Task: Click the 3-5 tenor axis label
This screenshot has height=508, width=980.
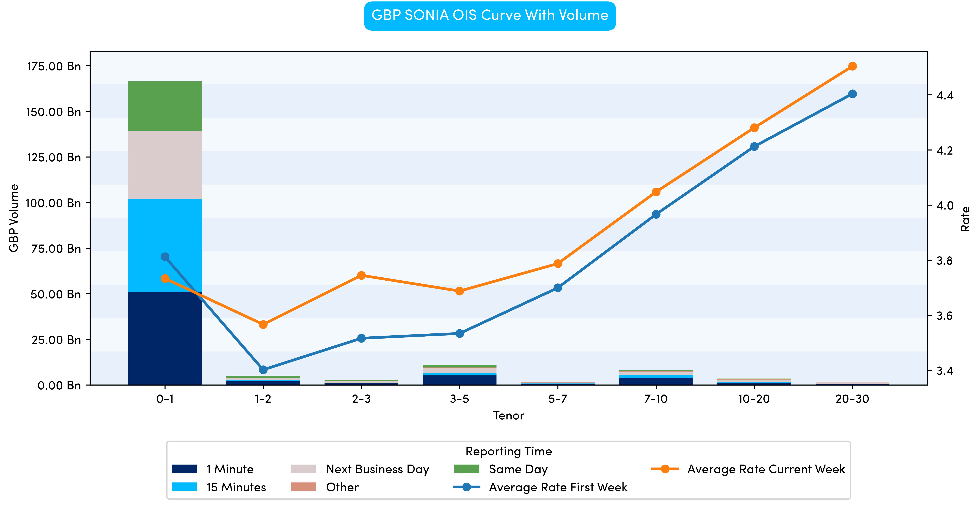Action: click(460, 399)
